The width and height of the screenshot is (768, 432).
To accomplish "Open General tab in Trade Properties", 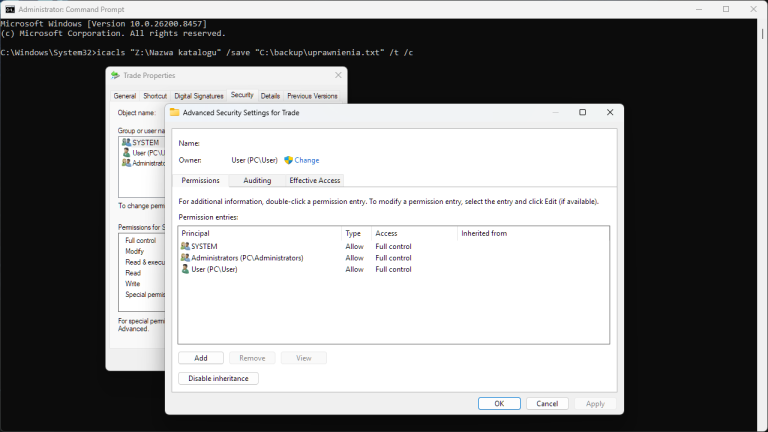I will point(124,96).
